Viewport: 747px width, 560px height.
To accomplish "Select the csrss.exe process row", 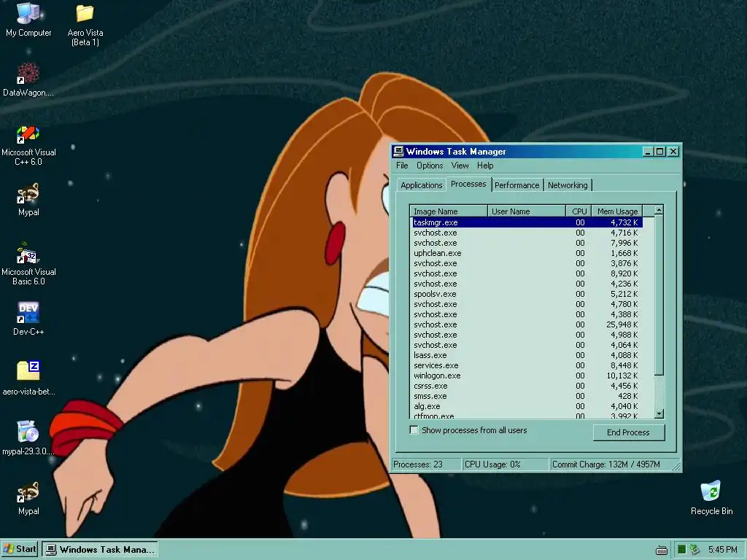I will pyautogui.click(x=527, y=386).
